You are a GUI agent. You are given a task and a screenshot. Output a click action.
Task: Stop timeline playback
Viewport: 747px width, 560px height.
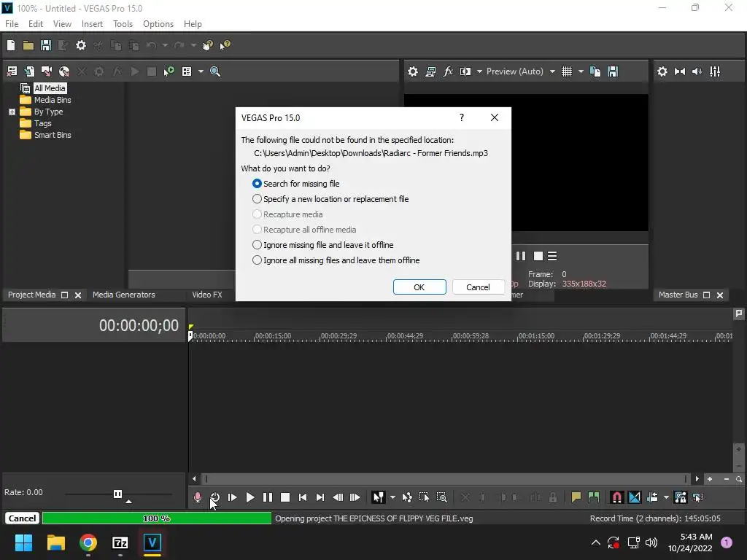point(285,497)
